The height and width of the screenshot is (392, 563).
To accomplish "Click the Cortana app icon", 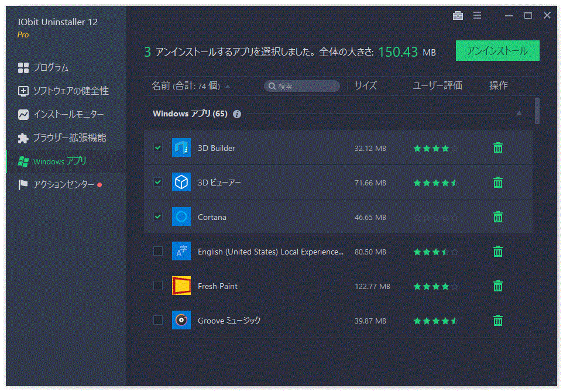I will pos(181,216).
